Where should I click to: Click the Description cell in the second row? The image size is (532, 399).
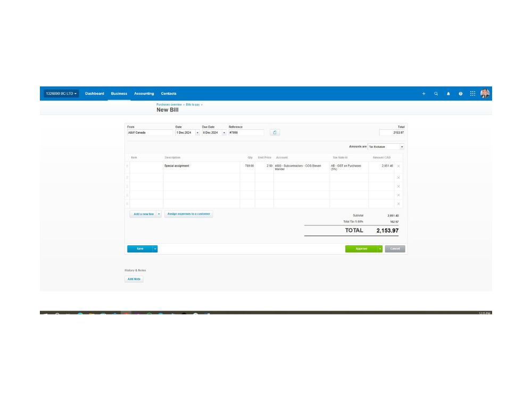coord(201,178)
